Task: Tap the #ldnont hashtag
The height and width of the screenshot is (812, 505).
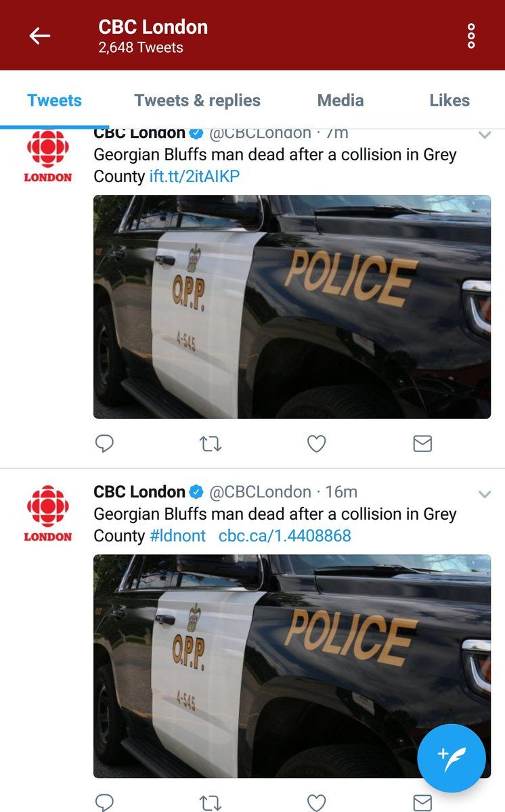Action: 177,536
